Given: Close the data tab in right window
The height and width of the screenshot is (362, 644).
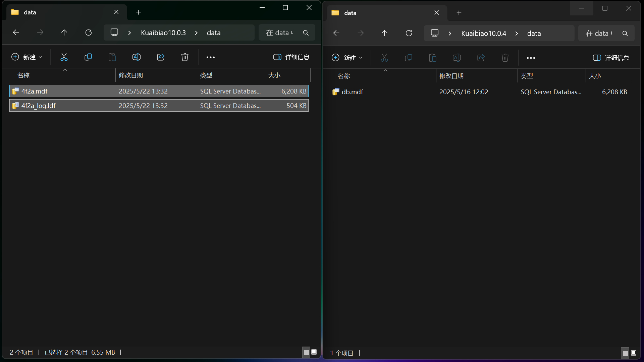Looking at the screenshot, I should [x=437, y=13].
